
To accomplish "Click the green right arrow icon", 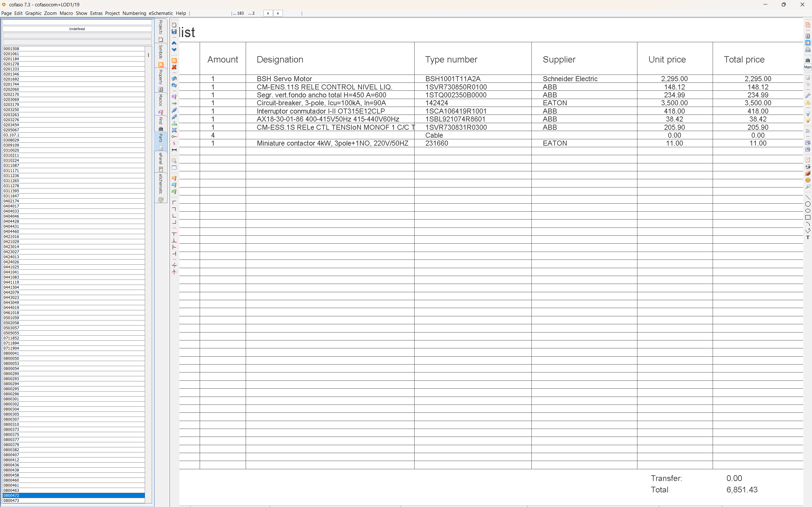I will (x=174, y=104).
